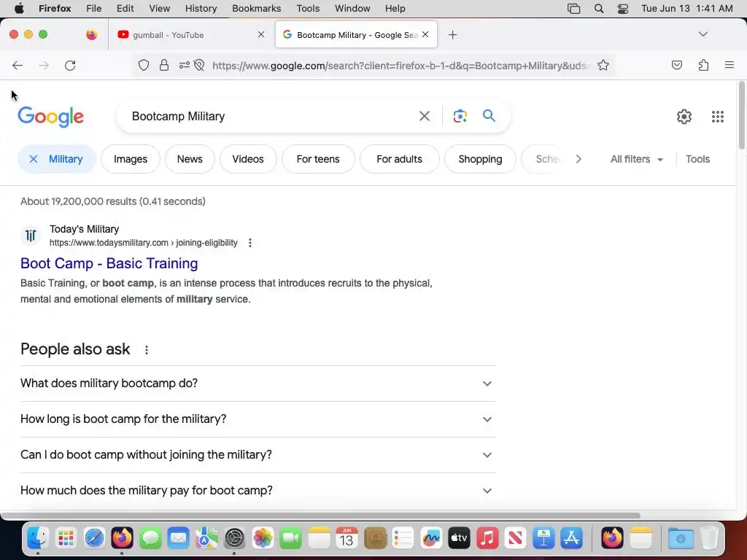Open the Tools button under the search bar
The width and height of the screenshot is (747, 560).
697,159
